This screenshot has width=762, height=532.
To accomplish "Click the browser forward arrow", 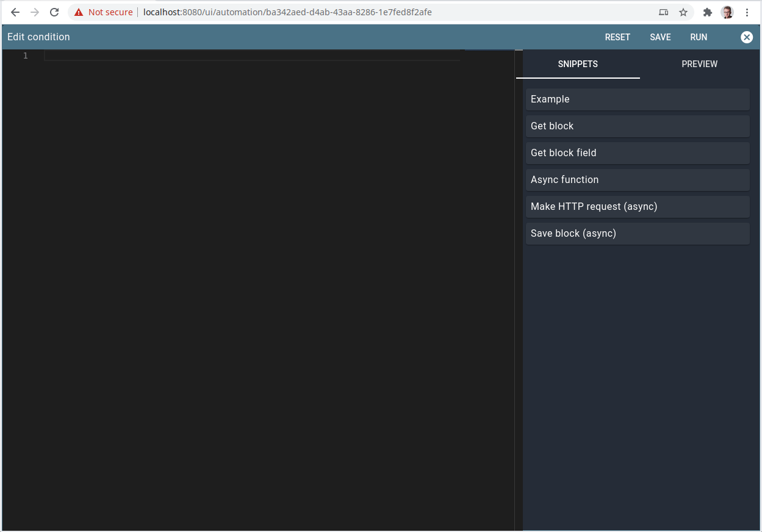I will [x=35, y=12].
